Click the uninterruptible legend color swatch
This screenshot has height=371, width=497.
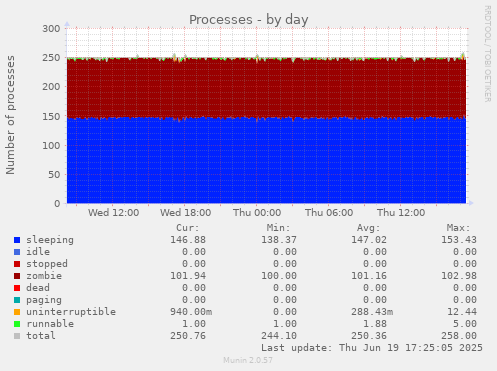(17, 312)
